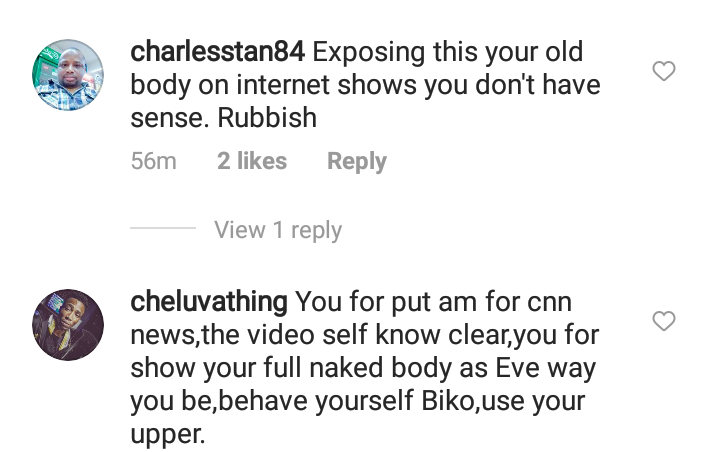Click 'You for put am for cnn' text
720x452 pixels.
tap(433, 302)
